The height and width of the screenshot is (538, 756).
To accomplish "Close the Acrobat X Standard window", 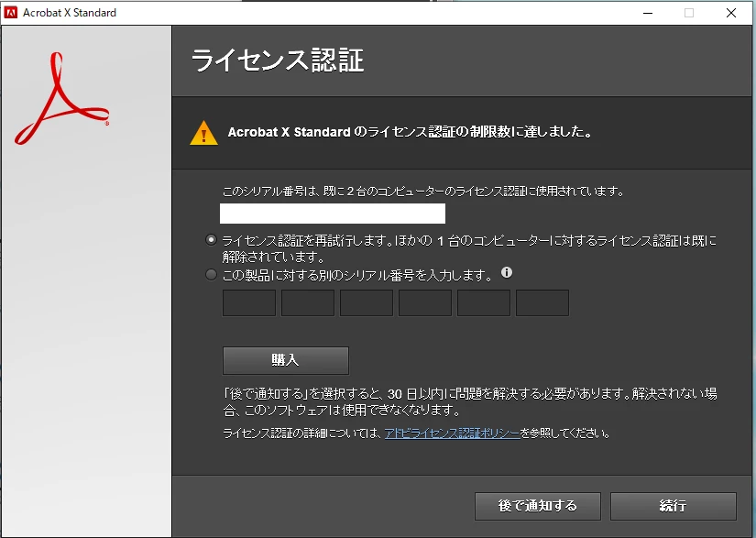I will click(731, 13).
